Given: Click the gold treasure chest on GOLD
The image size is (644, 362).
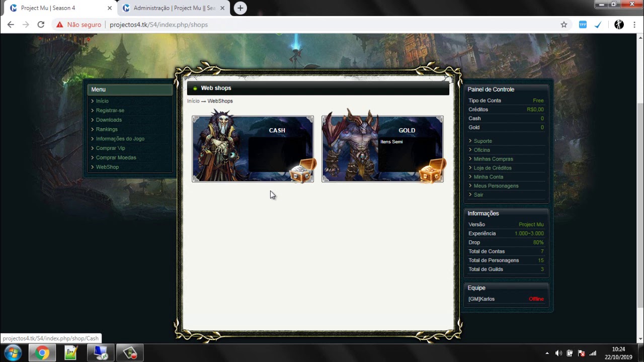Looking at the screenshot, I should pyautogui.click(x=432, y=171).
